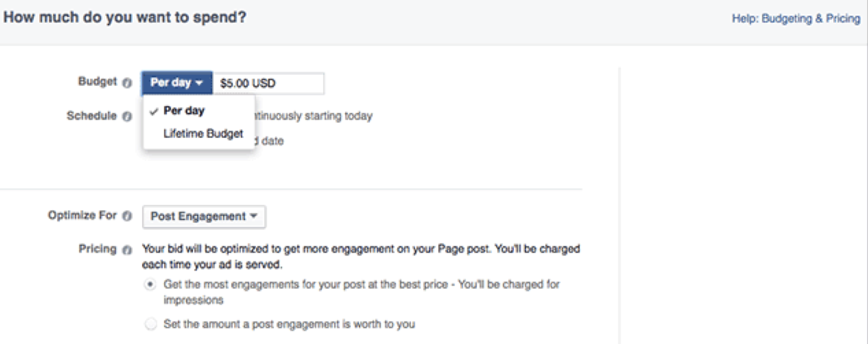
Task: Select the best price engagements radio button
Action: pos(150,285)
